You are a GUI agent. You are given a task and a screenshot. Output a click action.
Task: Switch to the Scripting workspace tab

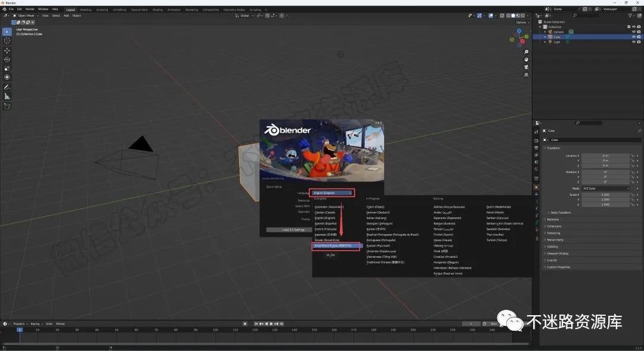[255, 10]
